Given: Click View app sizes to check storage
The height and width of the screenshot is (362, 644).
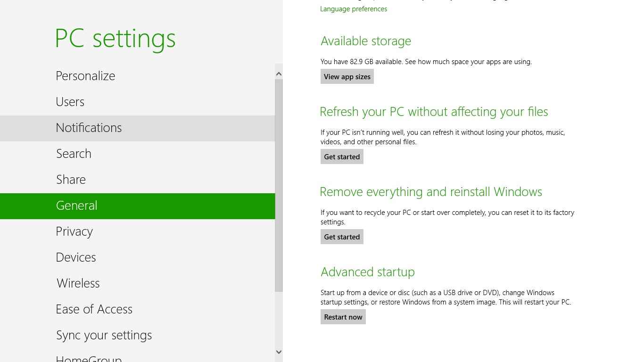Looking at the screenshot, I should [x=347, y=76].
